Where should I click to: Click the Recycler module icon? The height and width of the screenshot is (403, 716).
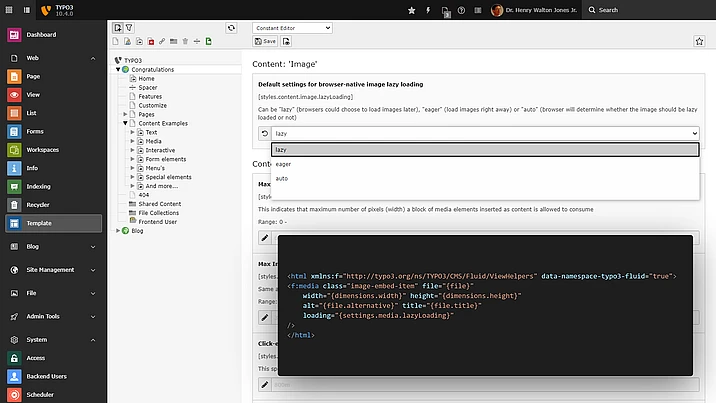[15, 204]
